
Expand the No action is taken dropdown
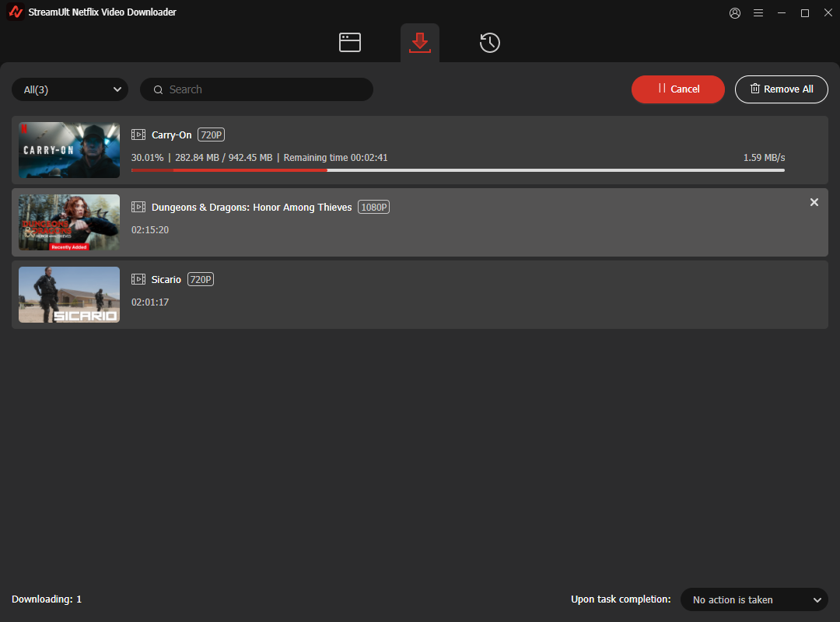754,599
